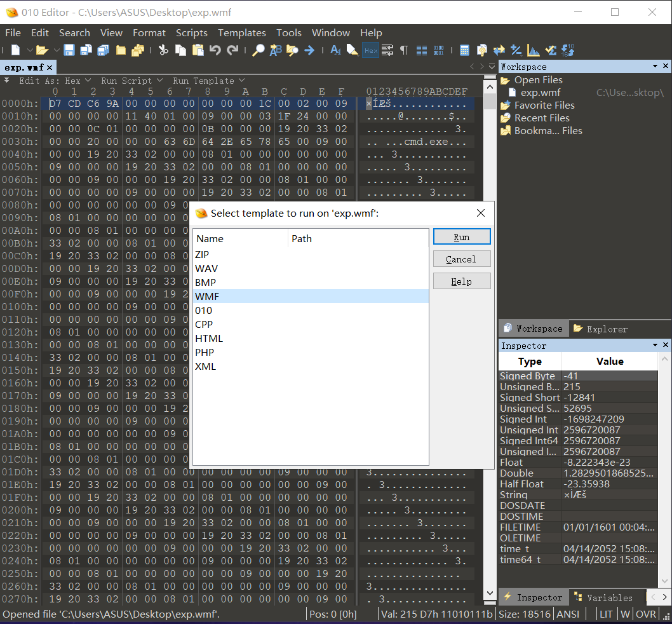
Task: Close the Workspace panel
Action: tap(666, 66)
